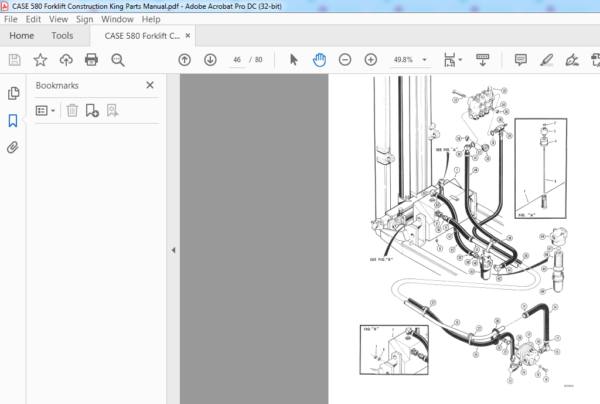Click the FIG. A inset diagram

point(541,168)
